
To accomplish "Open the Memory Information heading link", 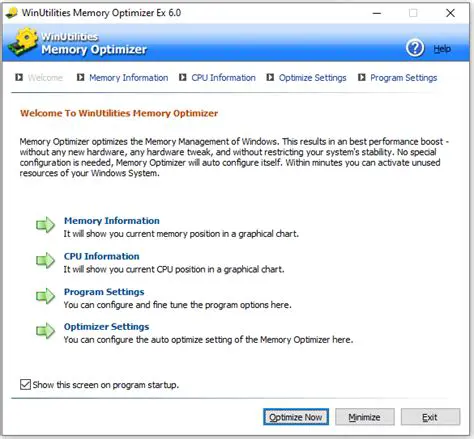I will (x=112, y=221).
